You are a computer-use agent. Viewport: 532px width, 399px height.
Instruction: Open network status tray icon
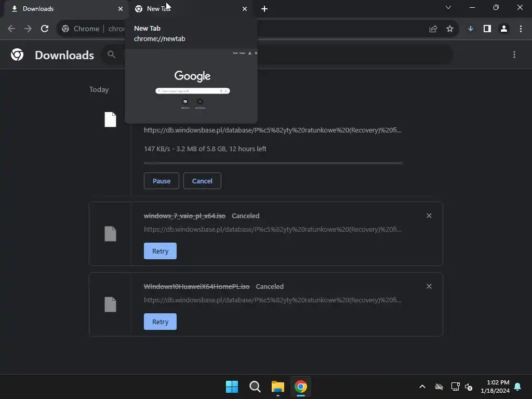455,387
